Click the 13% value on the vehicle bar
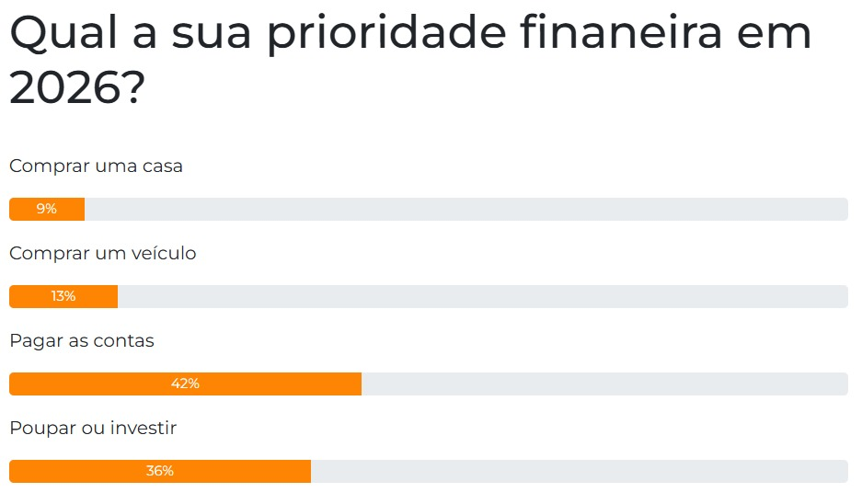 pyautogui.click(x=63, y=297)
